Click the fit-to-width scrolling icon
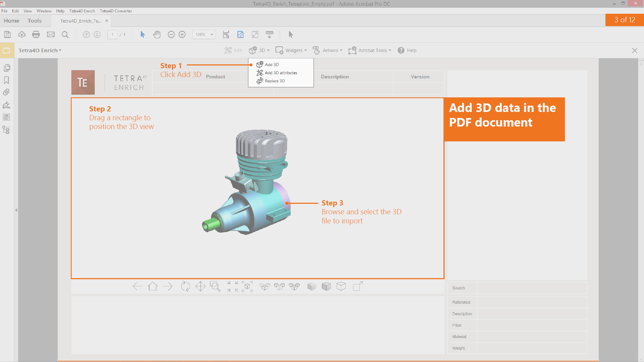Image resolution: width=644 pixels, height=362 pixels. tap(226, 34)
